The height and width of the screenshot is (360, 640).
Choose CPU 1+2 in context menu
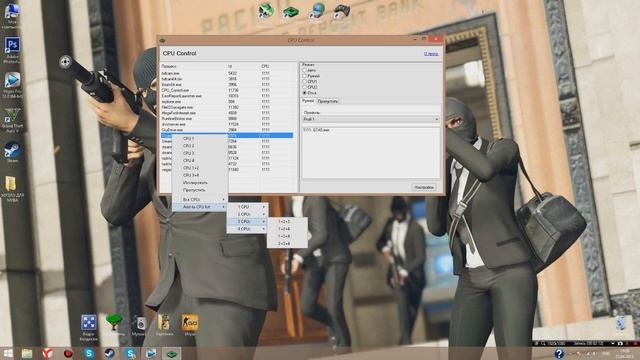[x=200, y=168]
